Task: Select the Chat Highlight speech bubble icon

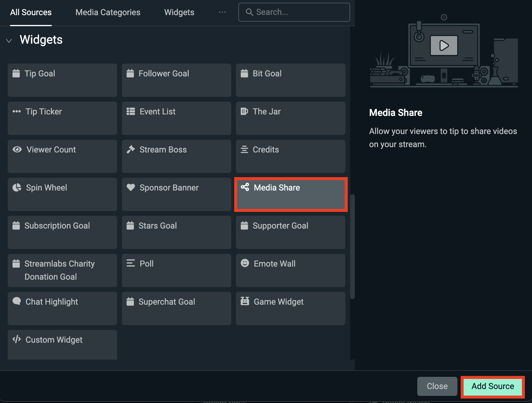Action: tap(17, 301)
